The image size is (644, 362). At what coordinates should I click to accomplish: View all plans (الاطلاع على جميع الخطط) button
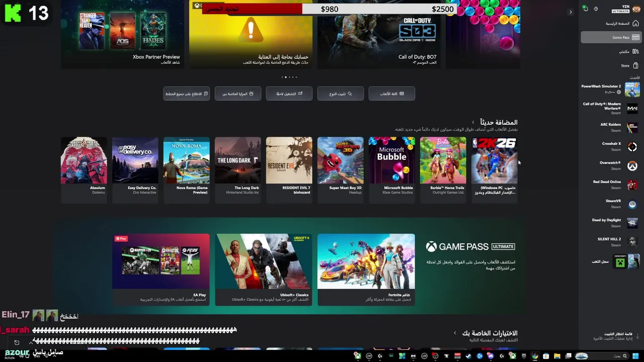click(x=186, y=94)
